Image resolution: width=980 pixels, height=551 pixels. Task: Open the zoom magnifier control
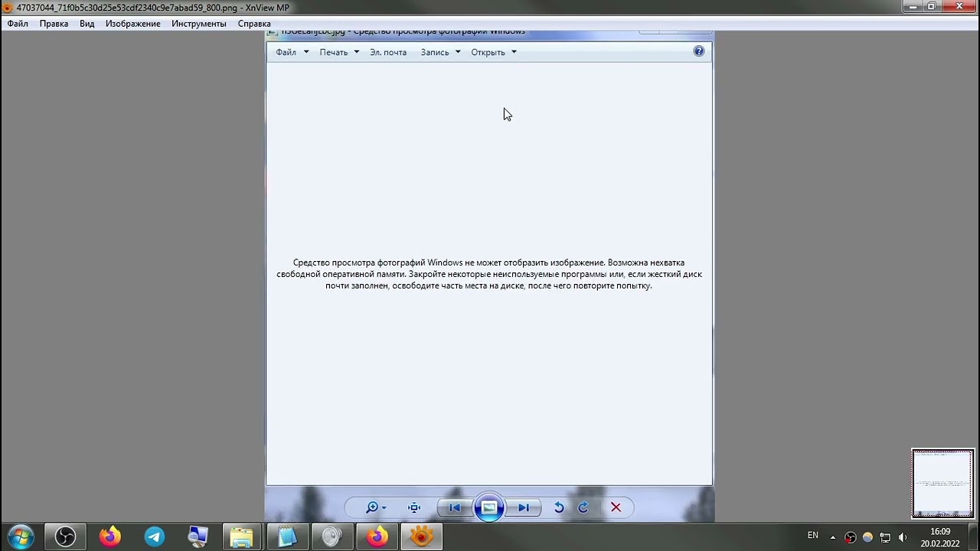(375, 507)
